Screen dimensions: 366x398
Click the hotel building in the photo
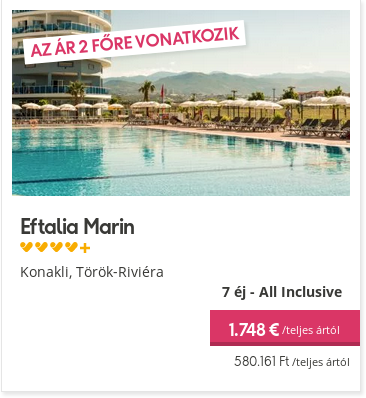(x=62, y=55)
